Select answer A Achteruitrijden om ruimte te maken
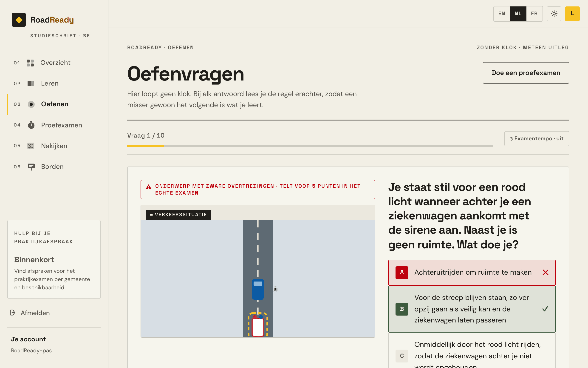This screenshot has width=588, height=368. point(472,273)
